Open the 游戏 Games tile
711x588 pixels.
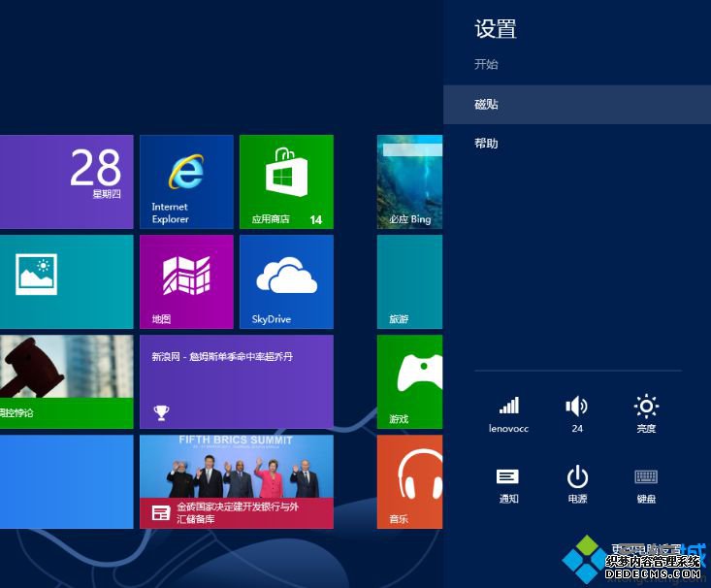tap(410, 381)
